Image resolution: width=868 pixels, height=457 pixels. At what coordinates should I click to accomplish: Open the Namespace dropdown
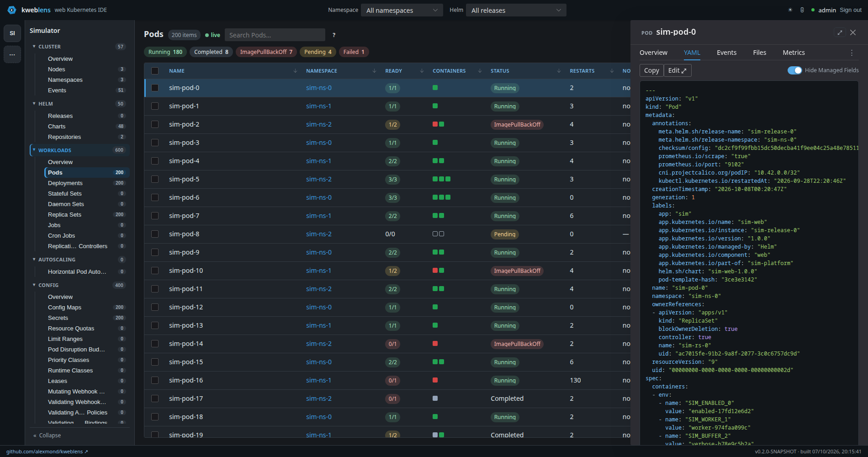click(x=402, y=10)
